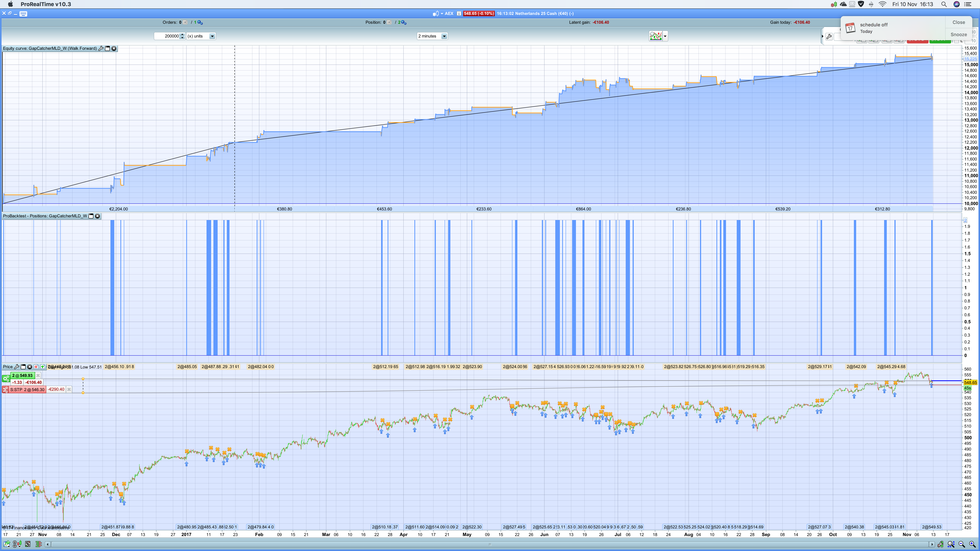Close the 2 @ 549.93 position
The height and width of the screenshot is (551, 980).
[x=38, y=375]
